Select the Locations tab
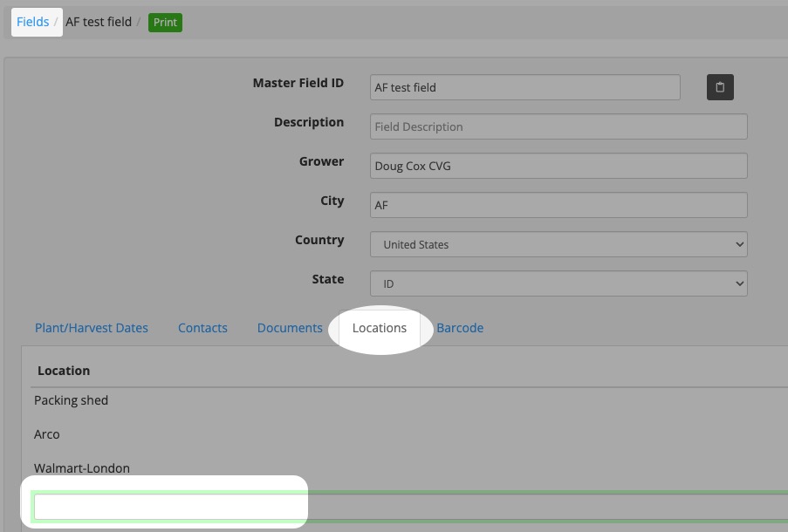This screenshot has height=532, width=788. coord(380,328)
